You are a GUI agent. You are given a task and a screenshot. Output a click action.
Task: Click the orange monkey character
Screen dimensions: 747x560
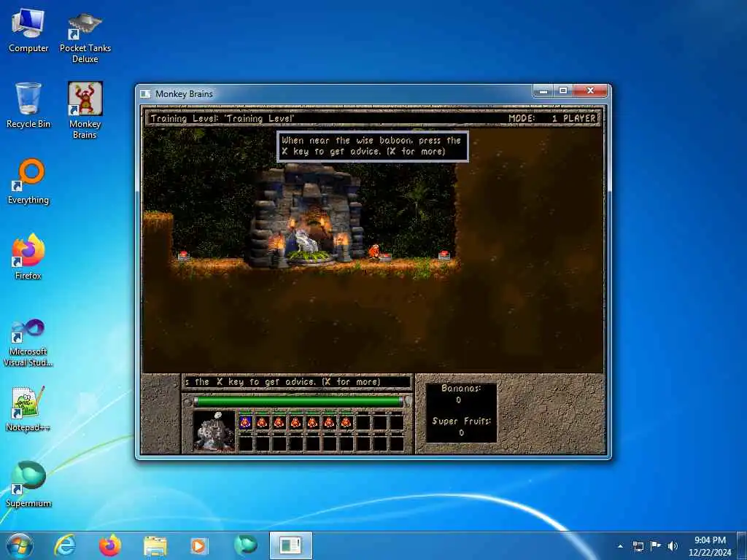(x=374, y=252)
